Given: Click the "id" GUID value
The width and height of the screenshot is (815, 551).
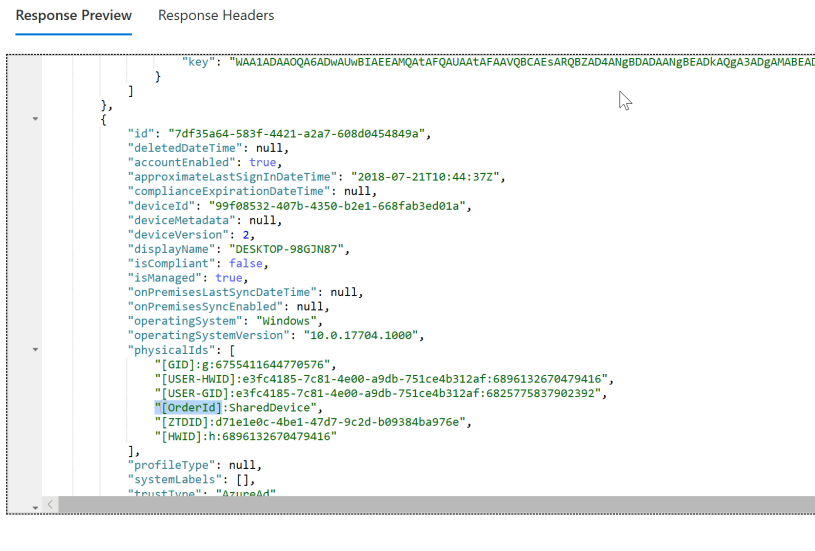Looking at the screenshot, I should pos(299,134).
